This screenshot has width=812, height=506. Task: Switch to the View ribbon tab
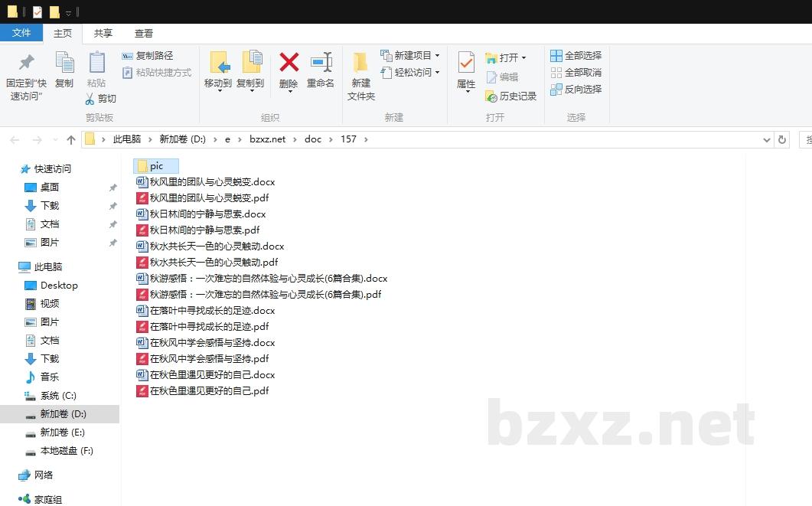click(144, 33)
